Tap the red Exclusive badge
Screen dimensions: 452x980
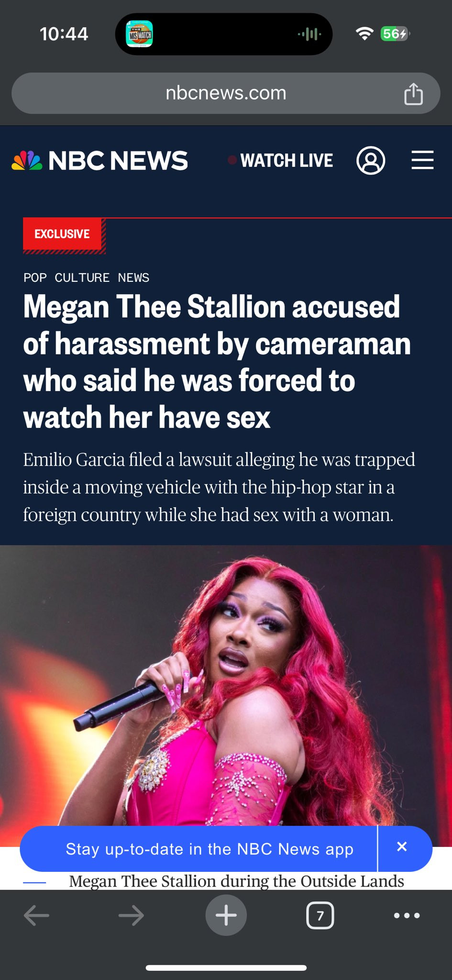[62, 234]
